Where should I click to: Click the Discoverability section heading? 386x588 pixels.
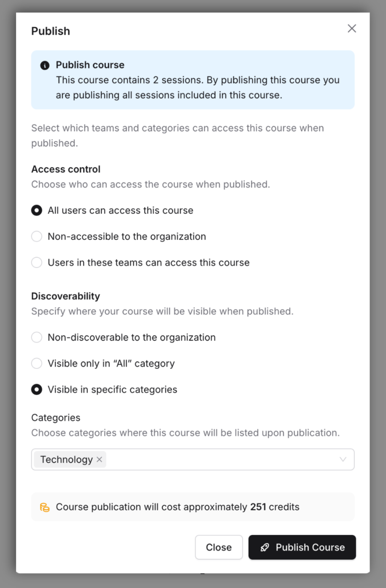(65, 296)
